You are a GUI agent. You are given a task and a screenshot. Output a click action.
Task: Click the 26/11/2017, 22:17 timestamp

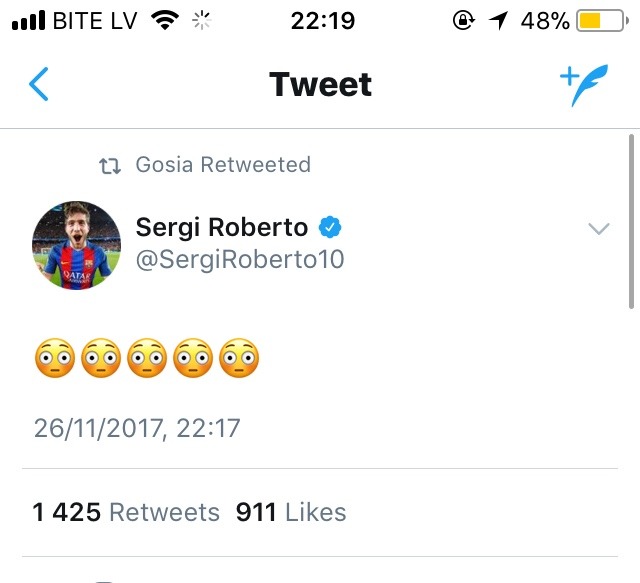click(137, 429)
